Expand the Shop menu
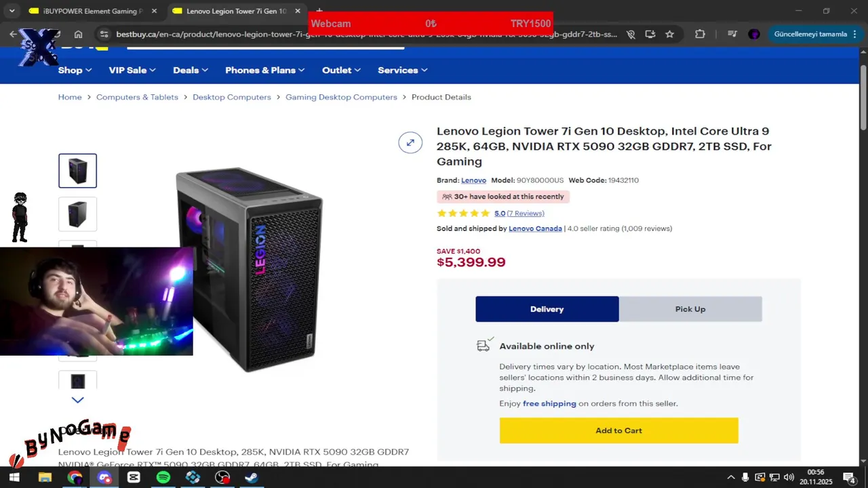868x488 pixels. pyautogui.click(x=75, y=70)
